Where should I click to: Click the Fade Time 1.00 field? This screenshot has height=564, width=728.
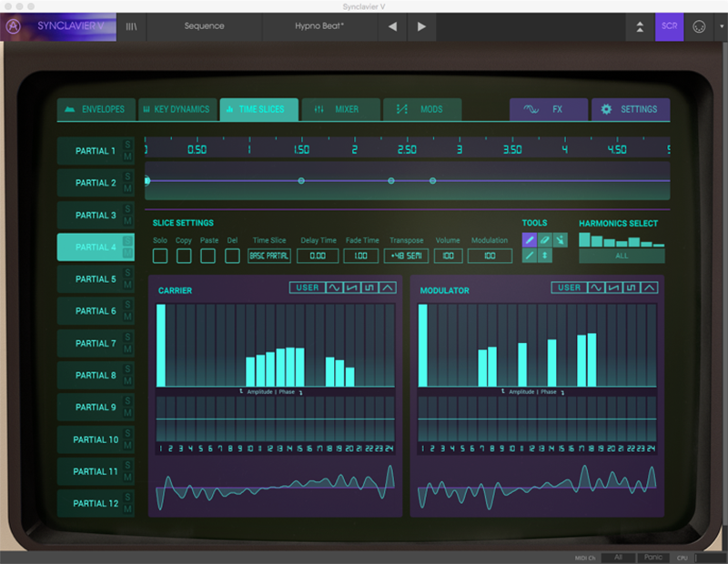360,256
